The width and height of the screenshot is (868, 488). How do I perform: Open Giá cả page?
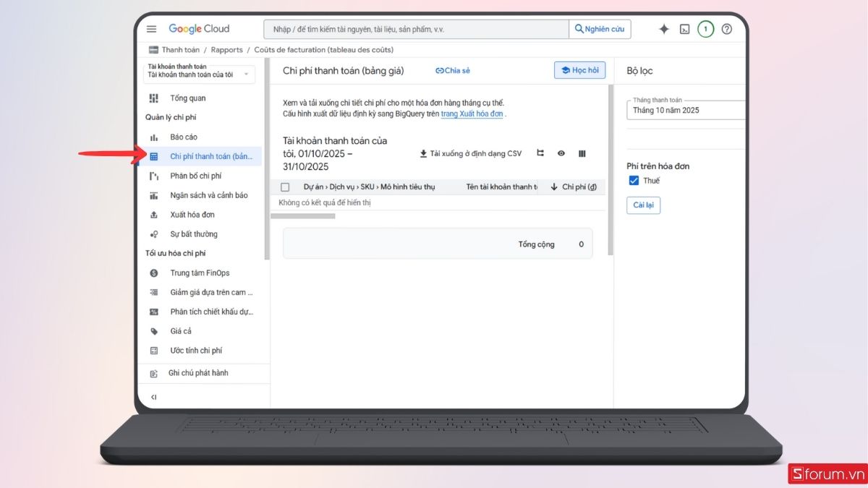[x=181, y=331]
